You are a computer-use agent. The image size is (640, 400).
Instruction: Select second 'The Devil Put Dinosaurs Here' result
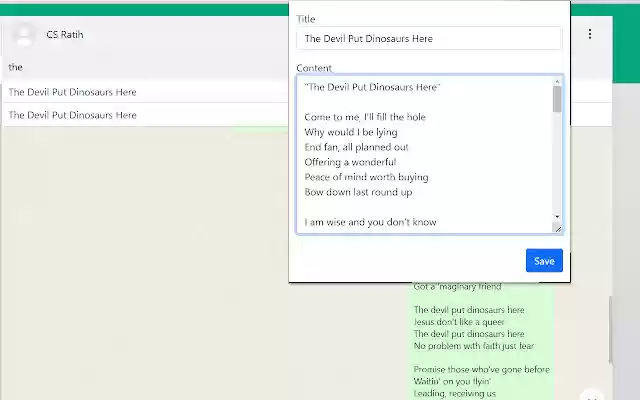click(145, 115)
